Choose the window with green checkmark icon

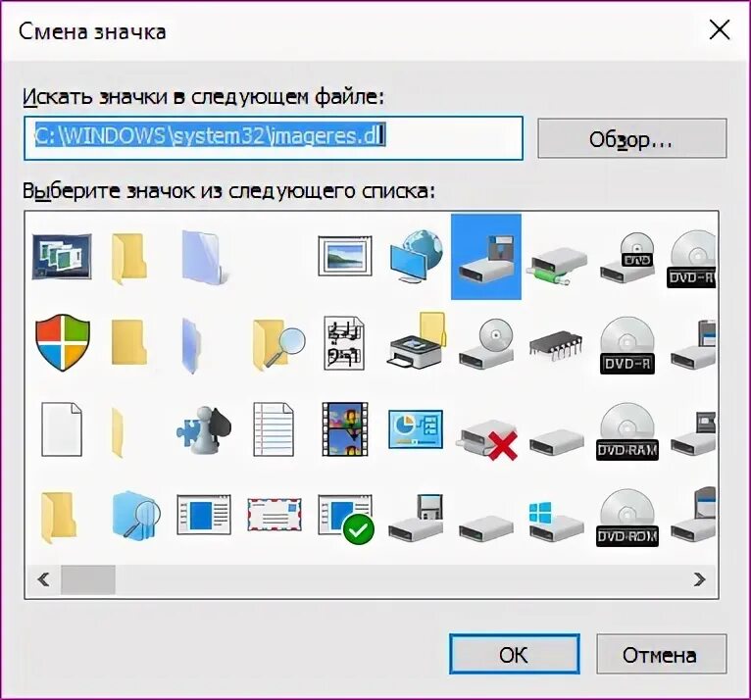[x=346, y=519]
